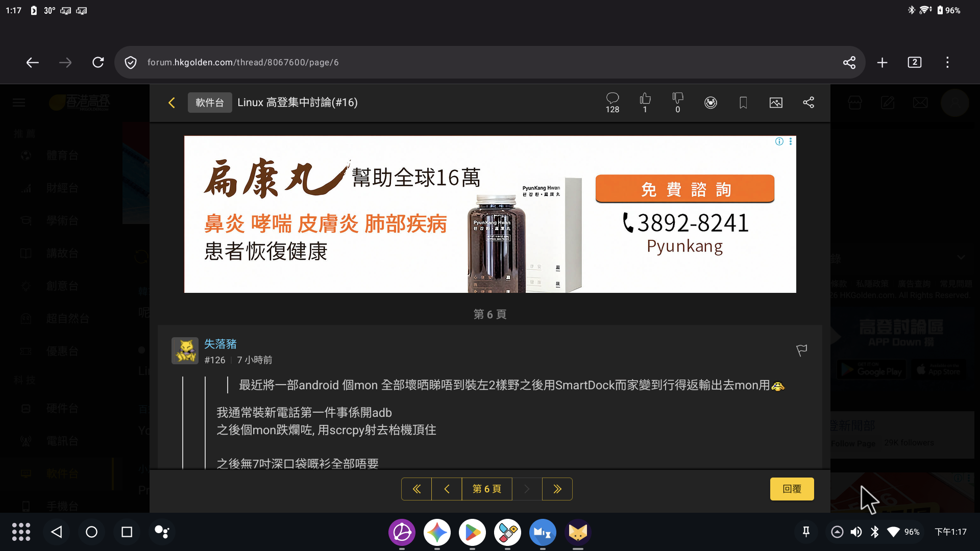Open the browser tab switcher showing 2
The height and width of the screenshot is (551, 980).
tap(915, 62)
